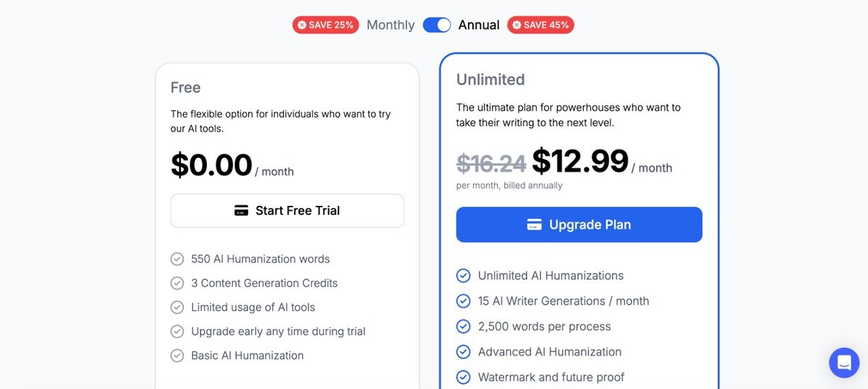Click checkmark icon beside 15 AI Writer Generations
Viewport: 868px width, 389px height.
463,301
